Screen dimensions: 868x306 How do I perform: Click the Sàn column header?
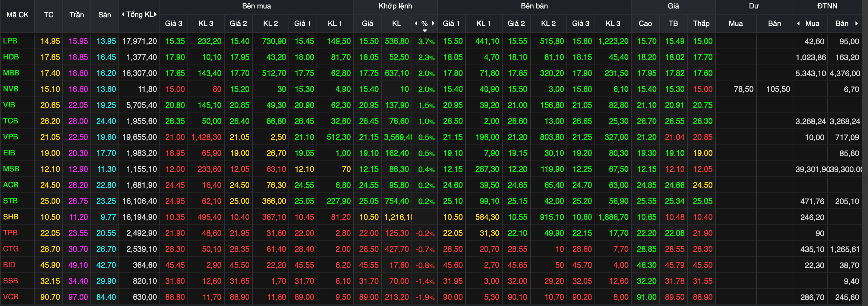pyautogui.click(x=104, y=15)
